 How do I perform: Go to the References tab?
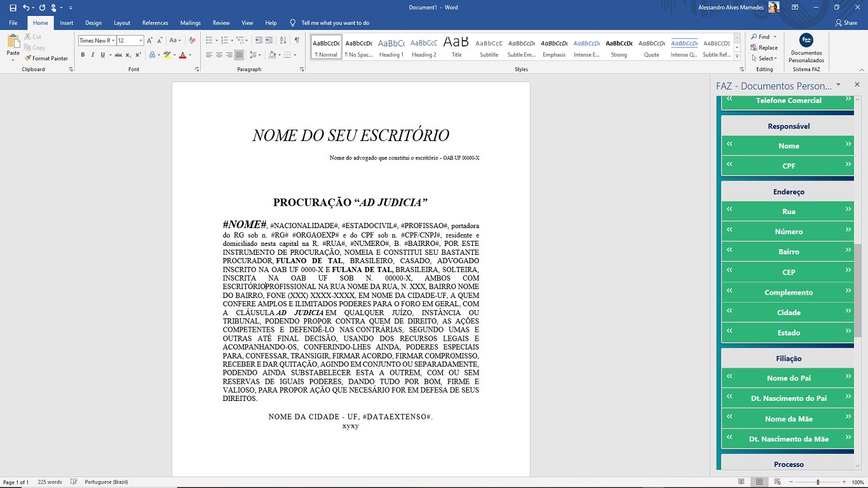(155, 23)
